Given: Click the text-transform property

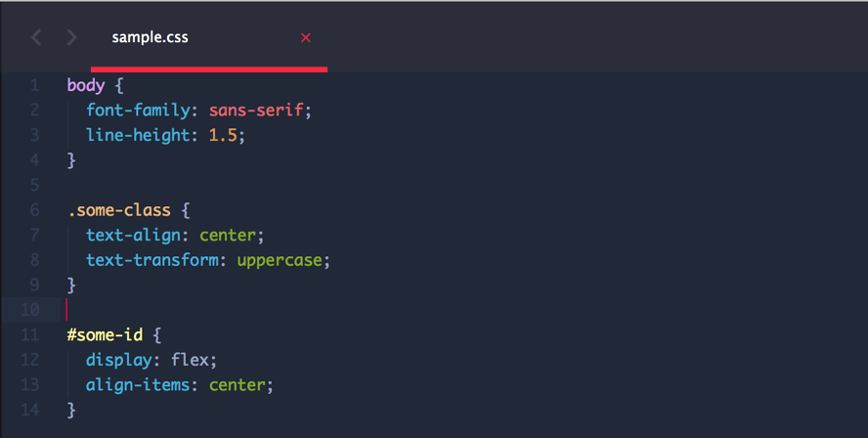Looking at the screenshot, I should [152, 260].
